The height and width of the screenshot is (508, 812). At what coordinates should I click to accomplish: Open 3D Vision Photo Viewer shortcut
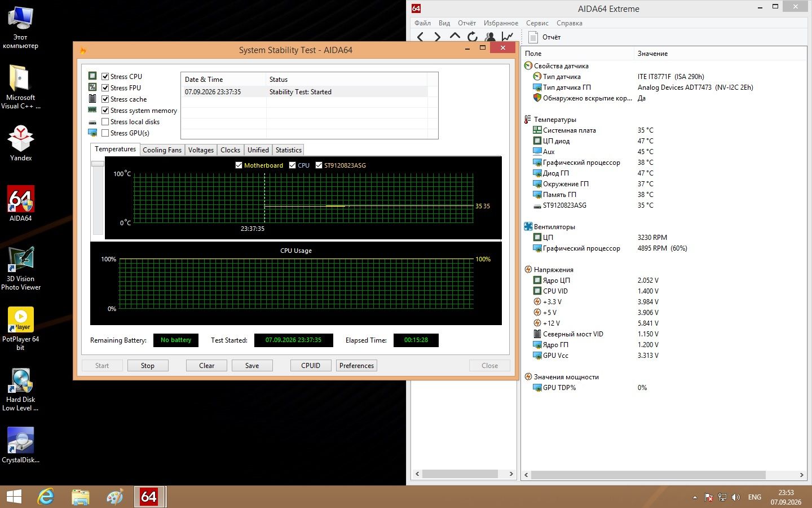click(x=21, y=269)
